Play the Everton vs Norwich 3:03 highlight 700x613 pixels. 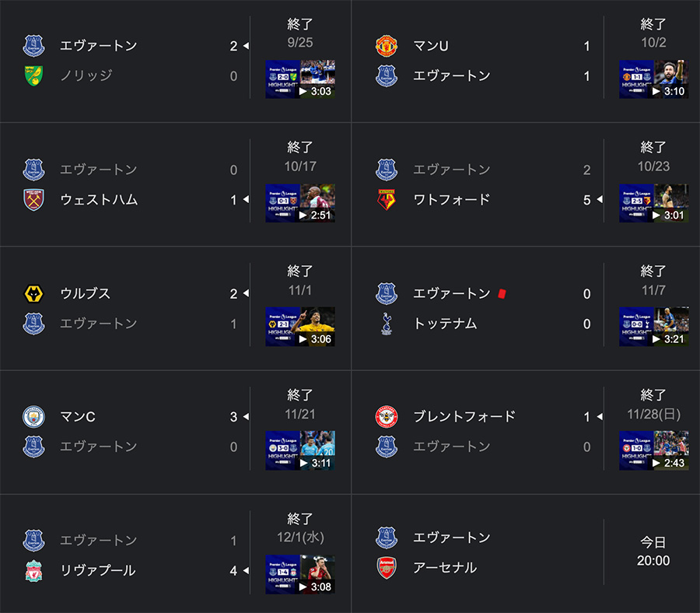pos(300,79)
